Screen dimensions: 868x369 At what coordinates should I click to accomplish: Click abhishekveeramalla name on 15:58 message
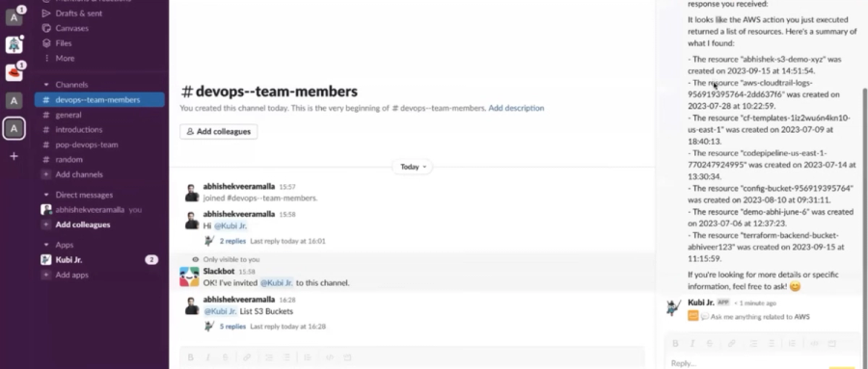pyautogui.click(x=238, y=214)
